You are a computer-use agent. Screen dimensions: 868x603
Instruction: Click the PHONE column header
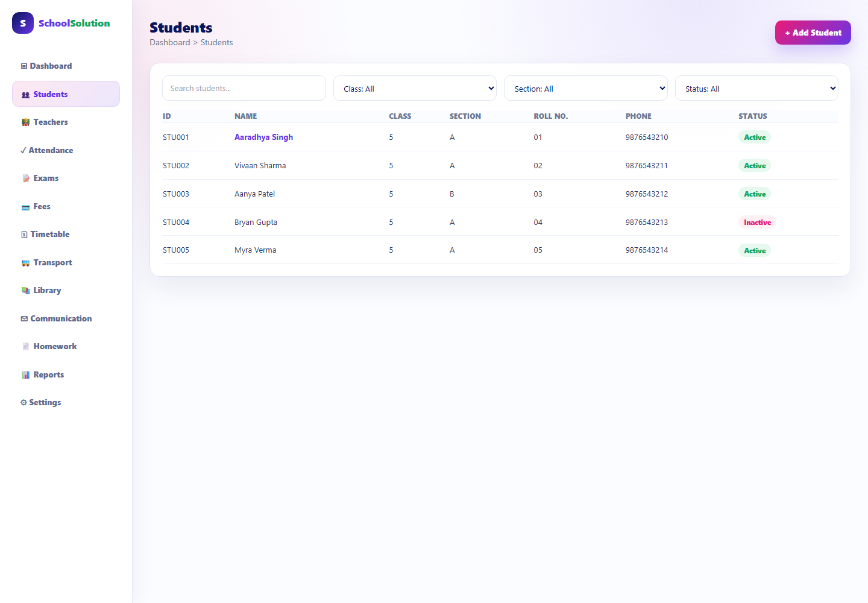638,116
